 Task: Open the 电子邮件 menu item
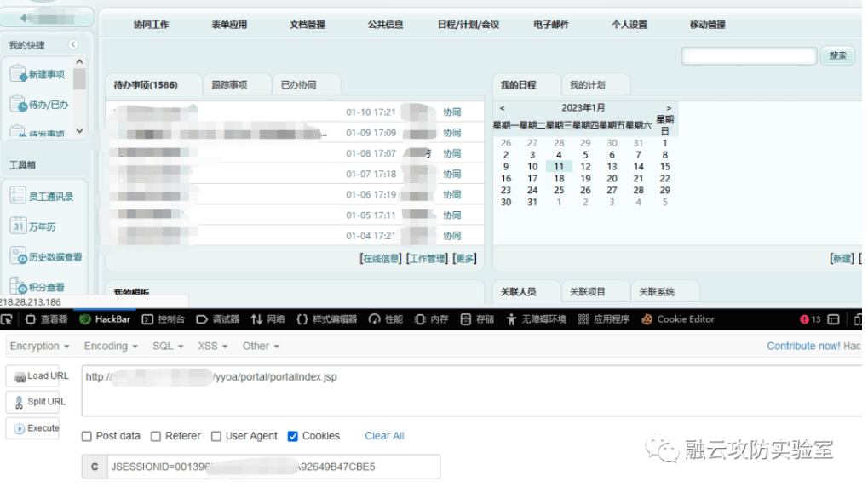tap(550, 25)
